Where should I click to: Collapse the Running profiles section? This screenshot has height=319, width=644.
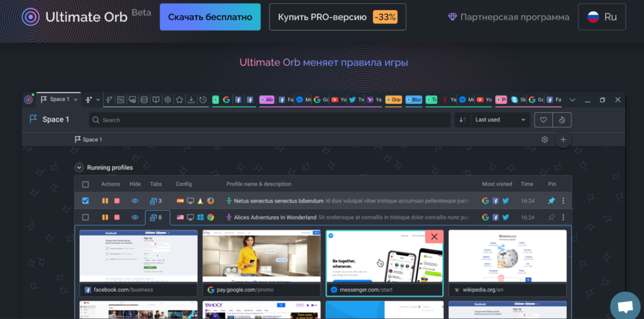click(x=79, y=168)
